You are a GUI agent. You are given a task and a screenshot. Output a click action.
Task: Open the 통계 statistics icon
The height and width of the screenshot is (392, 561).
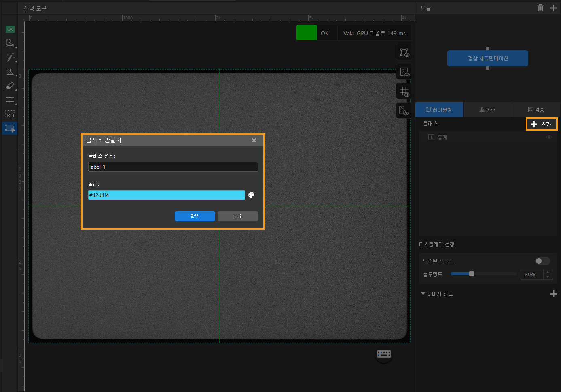431,137
